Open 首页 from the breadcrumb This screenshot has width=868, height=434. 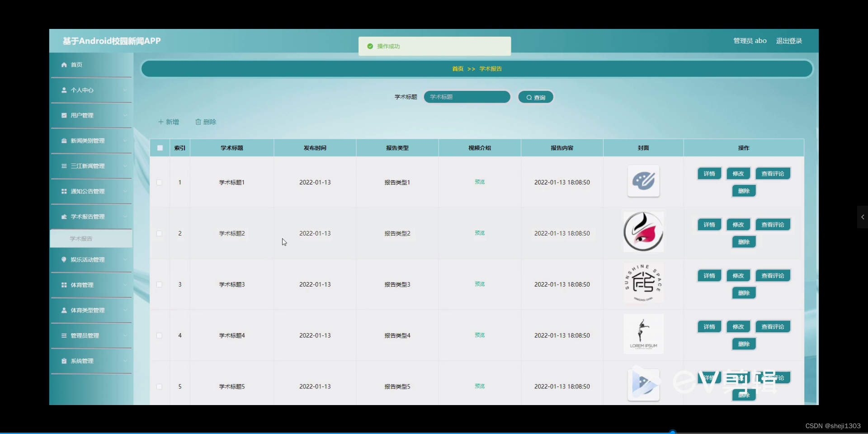tap(458, 69)
